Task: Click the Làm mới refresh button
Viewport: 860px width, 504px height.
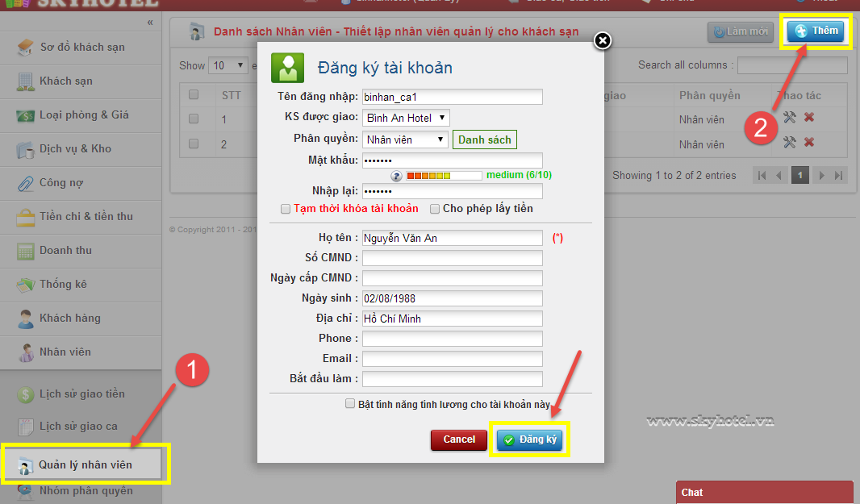Action: [x=740, y=31]
